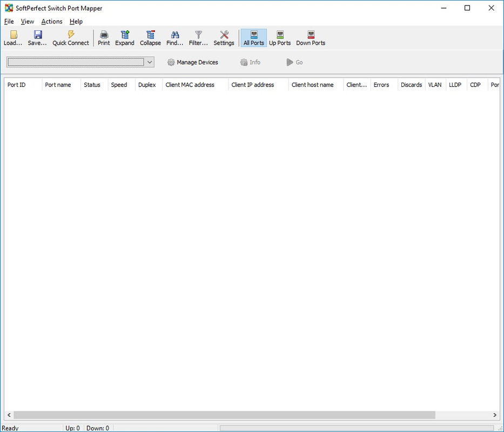Expand all rows using Expand icon

pos(125,38)
